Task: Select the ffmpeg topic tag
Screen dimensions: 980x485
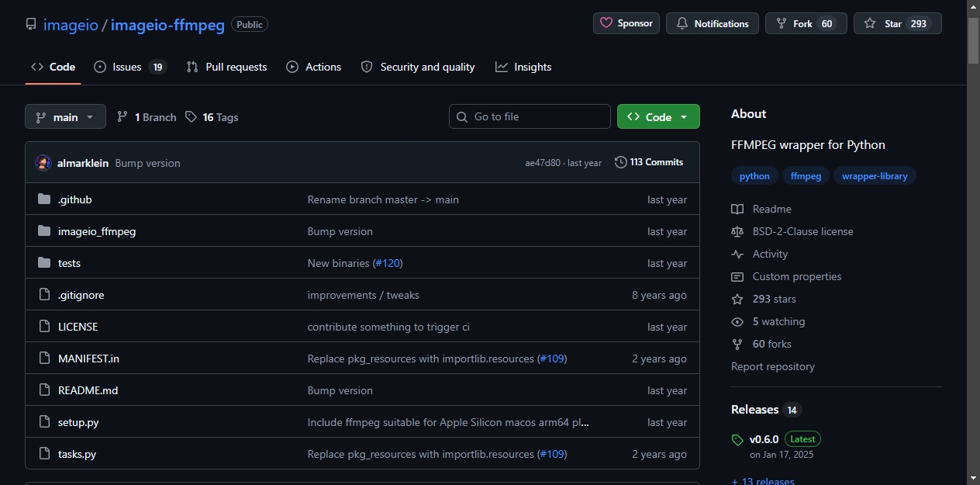Action: click(806, 176)
